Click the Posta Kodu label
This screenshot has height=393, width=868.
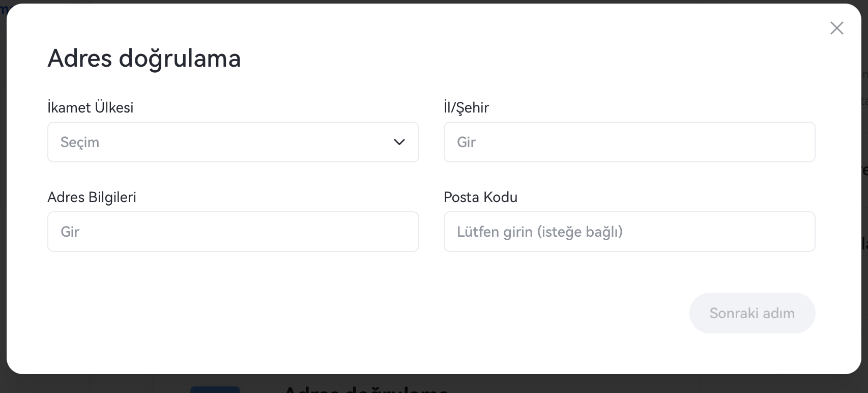(480, 197)
